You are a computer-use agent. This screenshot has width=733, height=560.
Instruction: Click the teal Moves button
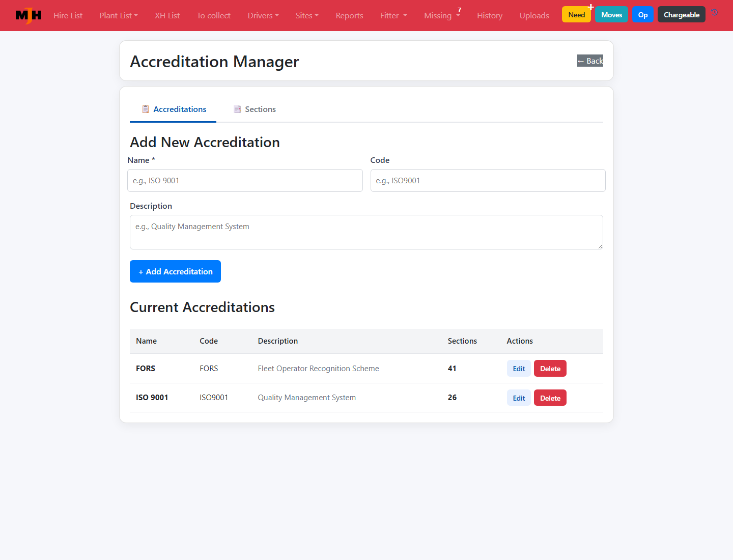coord(612,15)
